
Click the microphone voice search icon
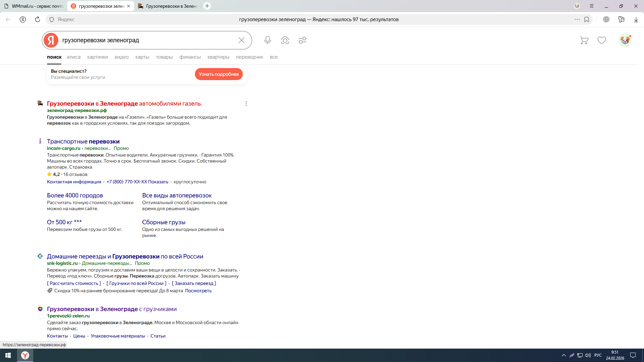(x=267, y=40)
